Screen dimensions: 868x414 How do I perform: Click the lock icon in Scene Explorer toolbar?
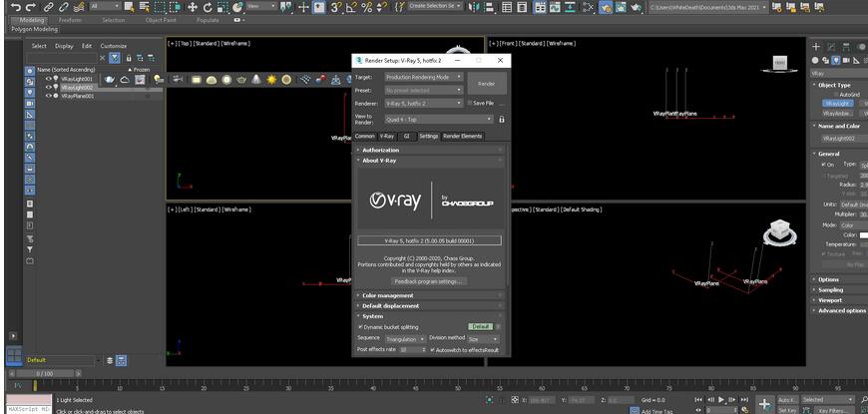(129, 58)
